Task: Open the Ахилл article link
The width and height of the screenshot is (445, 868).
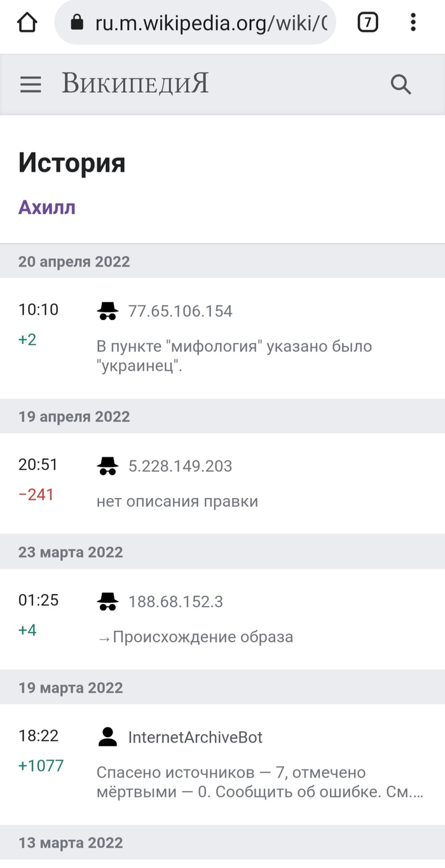Action: click(x=47, y=207)
